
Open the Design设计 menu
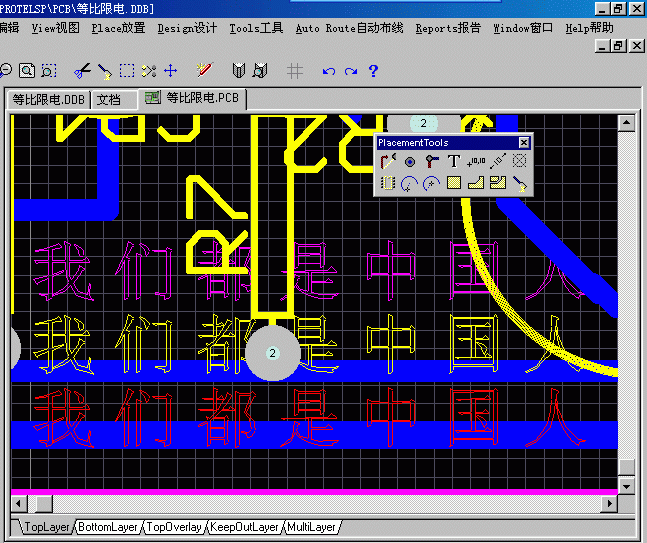tap(187, 28)
